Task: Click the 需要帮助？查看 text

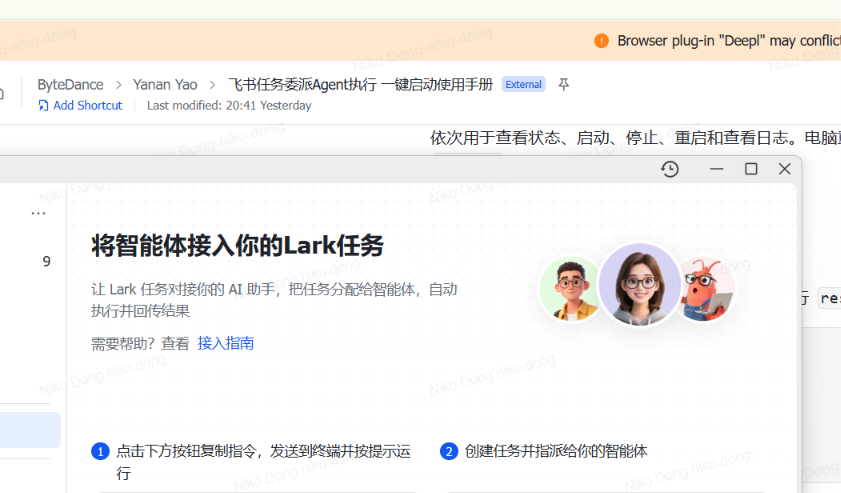Action: (x=141, y=344)
